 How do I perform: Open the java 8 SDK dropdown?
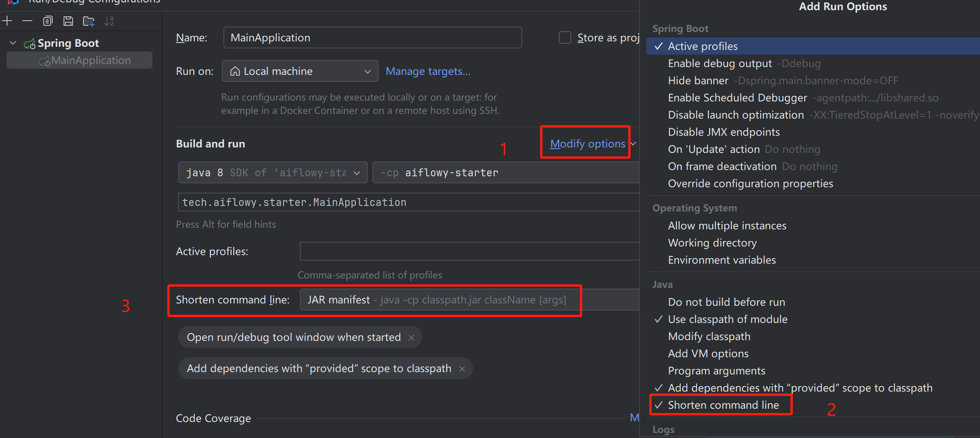tap(272, 173)
